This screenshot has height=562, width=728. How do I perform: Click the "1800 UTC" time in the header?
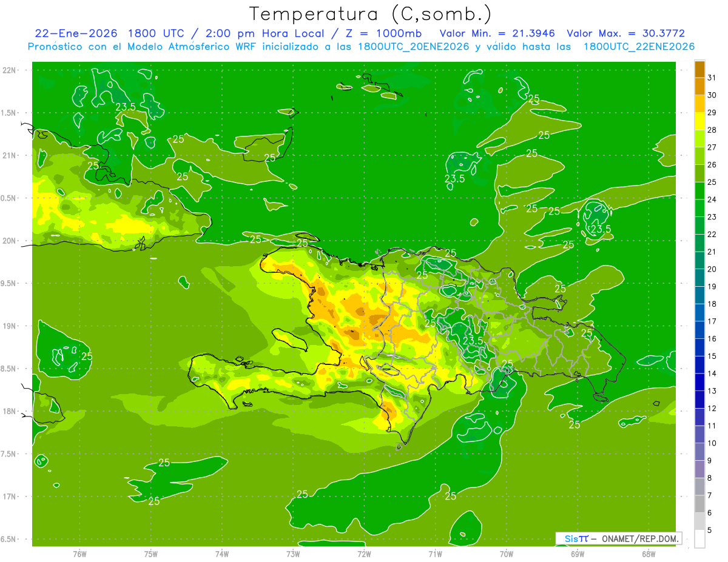(x=155, y=33)
